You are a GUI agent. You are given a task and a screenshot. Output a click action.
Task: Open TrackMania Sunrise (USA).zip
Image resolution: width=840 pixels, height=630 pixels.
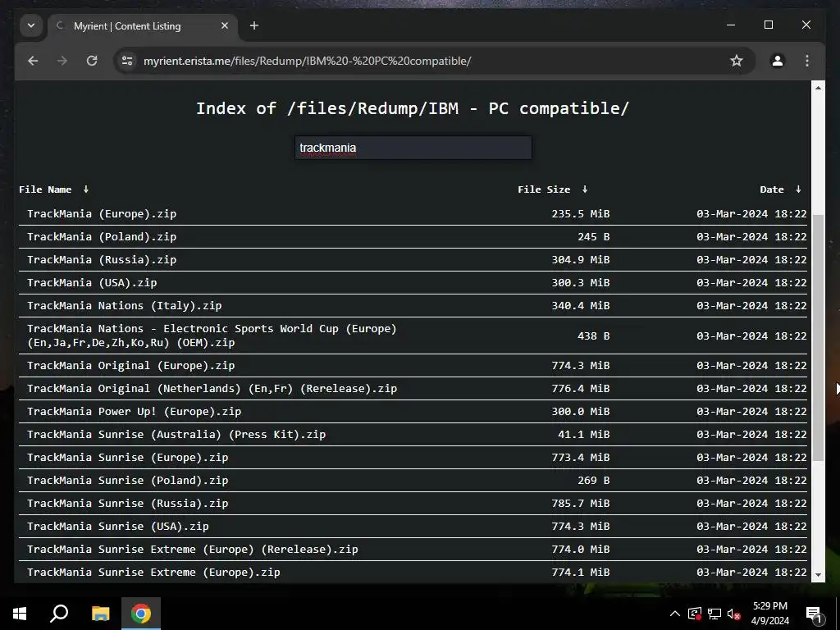[118, 527]
